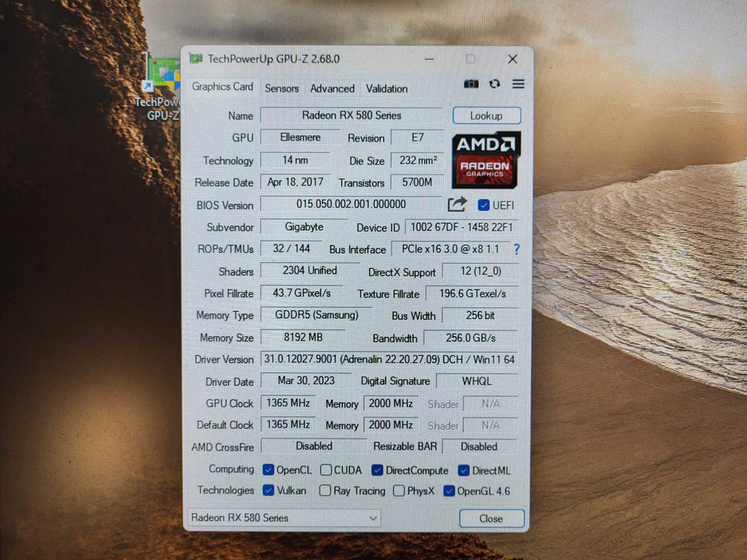The image size is (747, 560).
Task: Toggle the Ray Tracing checkbox
Action: pyautogui.click(x=325, y=490)
